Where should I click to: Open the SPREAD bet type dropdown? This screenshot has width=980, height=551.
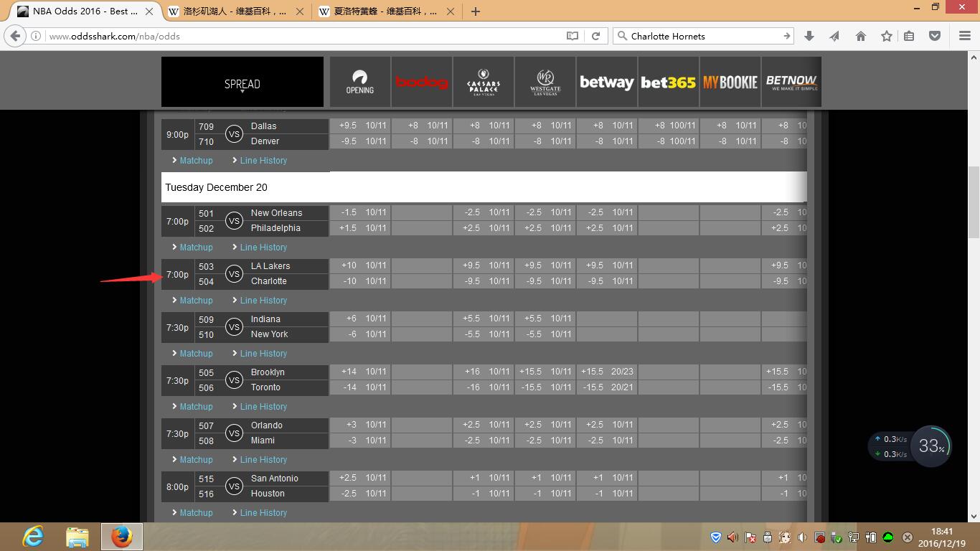click(242, 84)
